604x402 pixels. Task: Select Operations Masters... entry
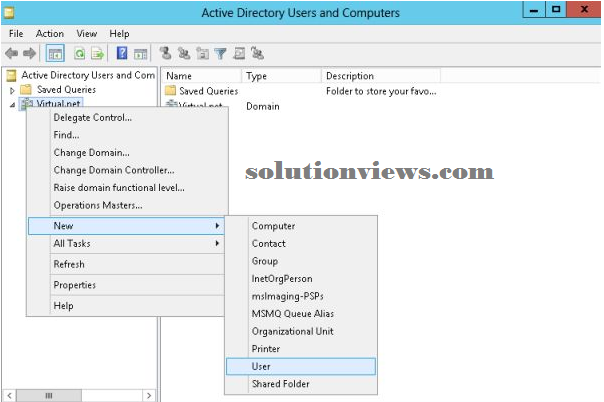[126, 205]
